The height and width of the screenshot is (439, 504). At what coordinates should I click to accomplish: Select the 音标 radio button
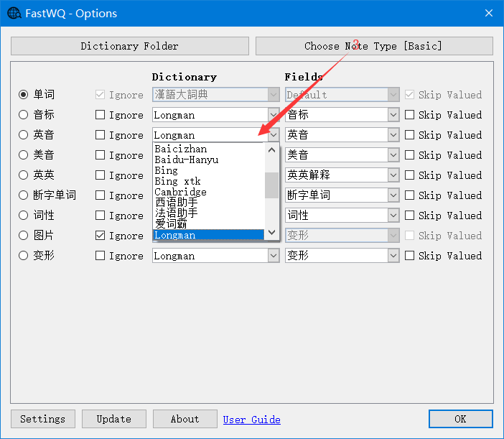pos(24,115)
